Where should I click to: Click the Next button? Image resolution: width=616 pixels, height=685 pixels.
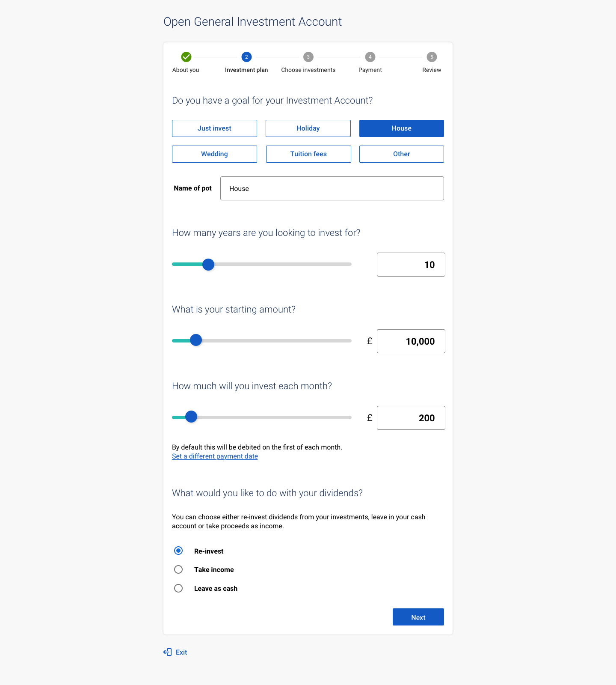[x=418, y=617]
